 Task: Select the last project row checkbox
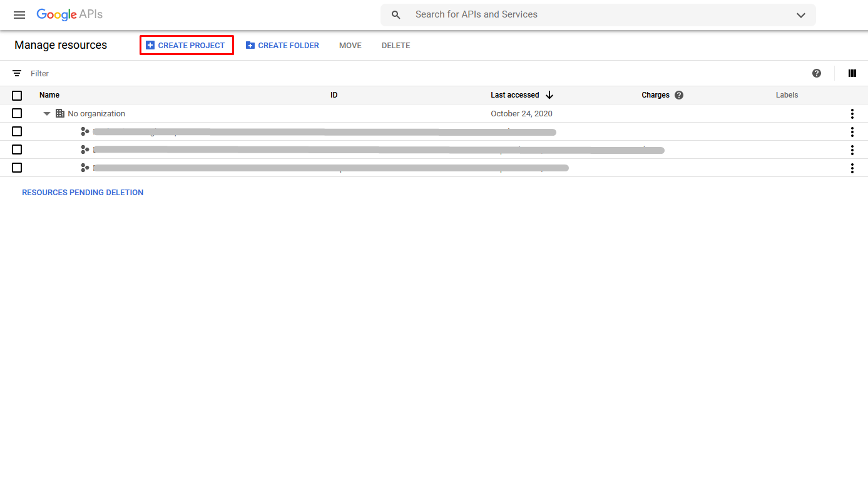(x=17, y=168)
